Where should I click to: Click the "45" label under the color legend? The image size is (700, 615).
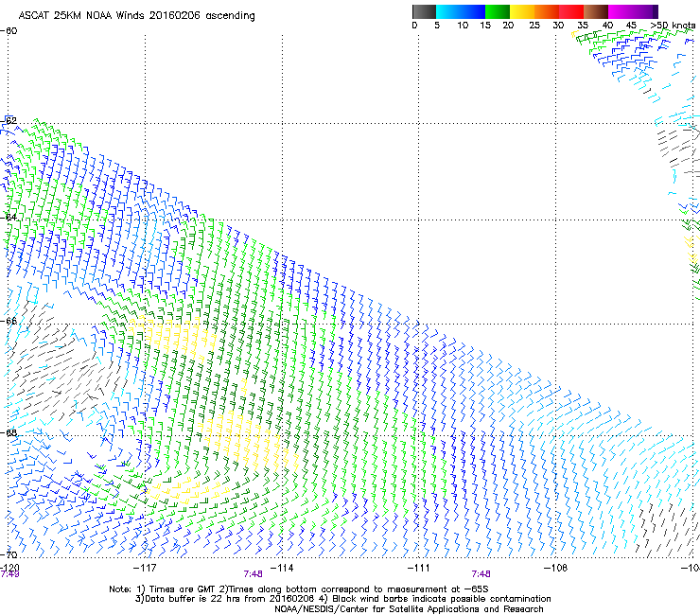(x=631, y=26)
